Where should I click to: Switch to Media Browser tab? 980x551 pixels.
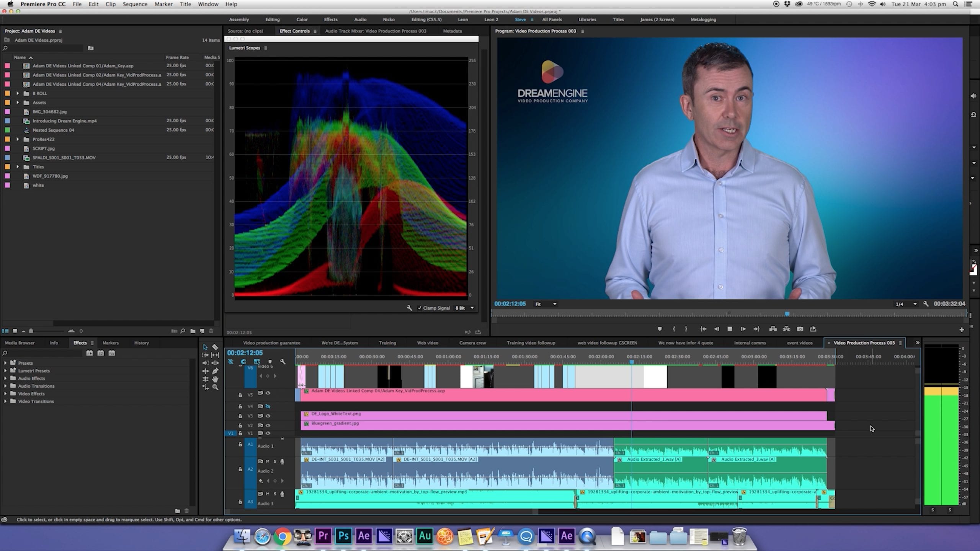[x=20, y=343]
